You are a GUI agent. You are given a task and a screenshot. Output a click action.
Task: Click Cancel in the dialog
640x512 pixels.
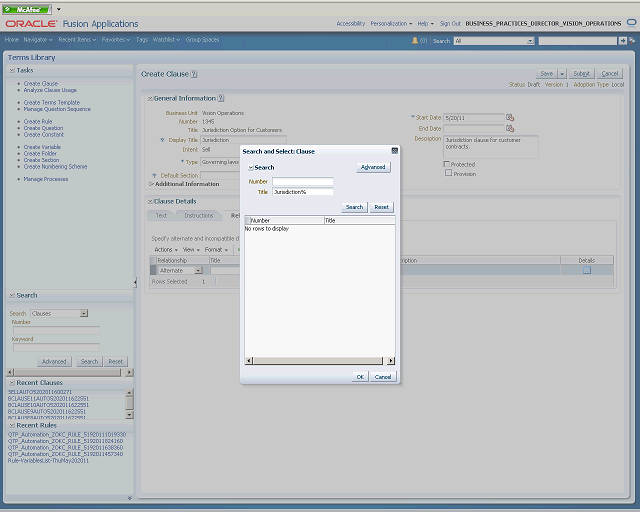[x=383, y=376]
